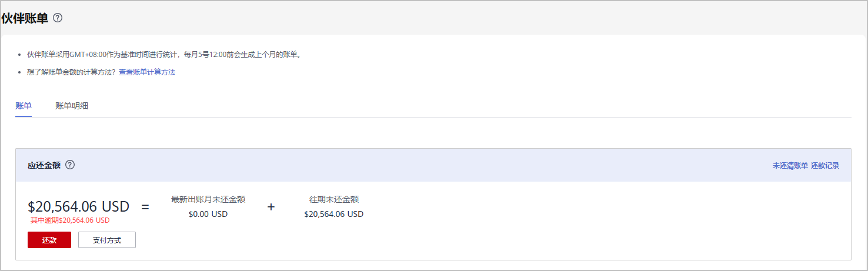View the 还款记录 link
This screenshot has height=271, width=868.
point(825,166)
